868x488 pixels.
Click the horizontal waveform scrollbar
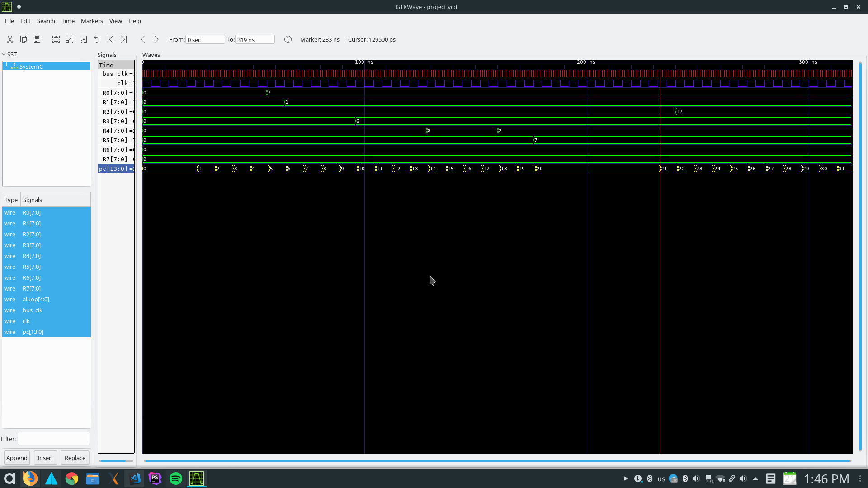tap(497, 461)
